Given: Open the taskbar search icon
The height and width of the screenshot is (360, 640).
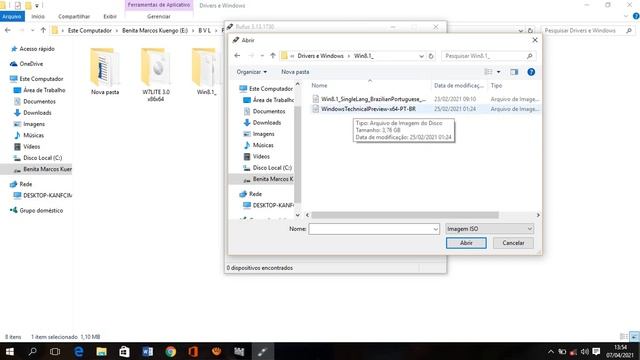Looking at the screenshot, I should click(32, 351).
